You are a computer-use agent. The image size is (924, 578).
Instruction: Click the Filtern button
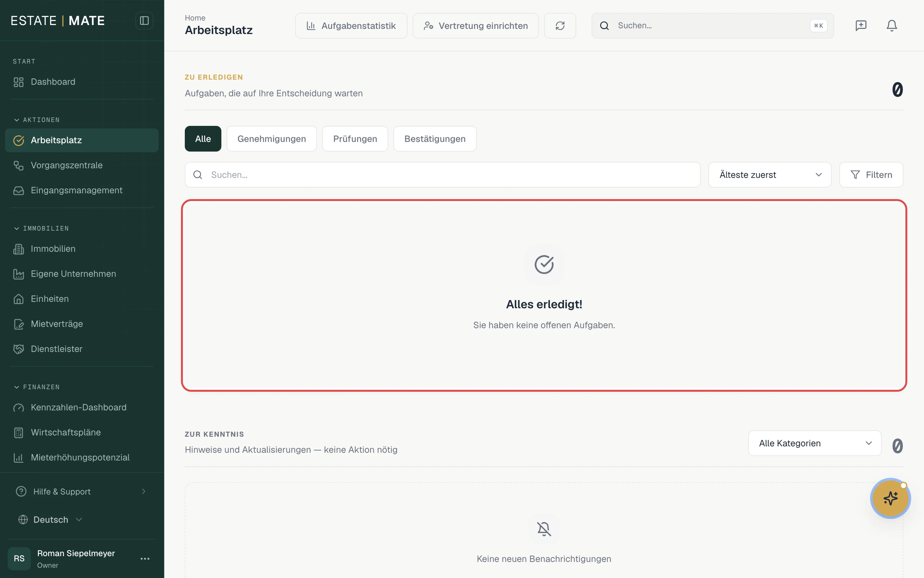[871, 175]
